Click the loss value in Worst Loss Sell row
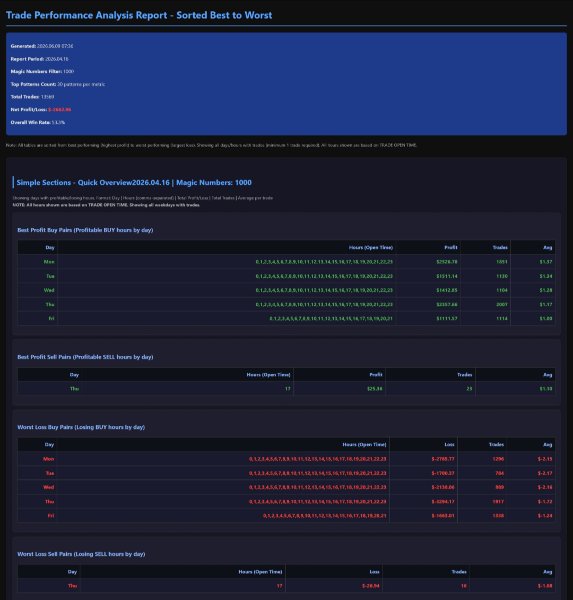 371,586
